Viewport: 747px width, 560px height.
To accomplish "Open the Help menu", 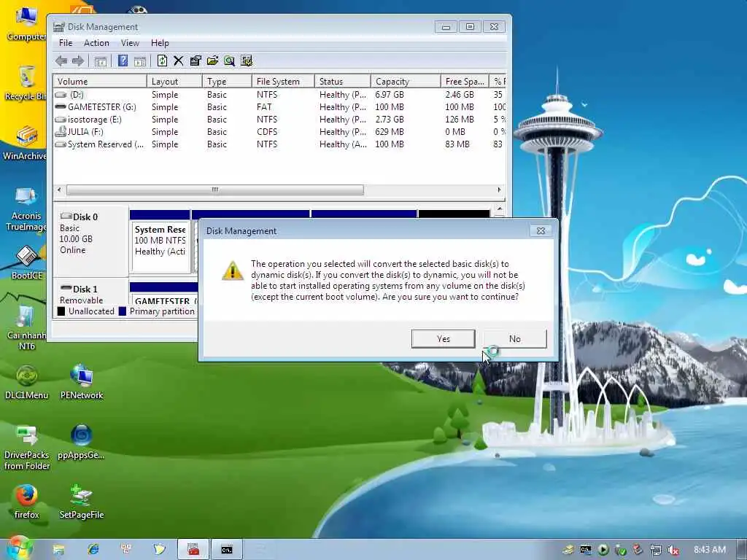I will pyautogui.click(x=160, y=43).
